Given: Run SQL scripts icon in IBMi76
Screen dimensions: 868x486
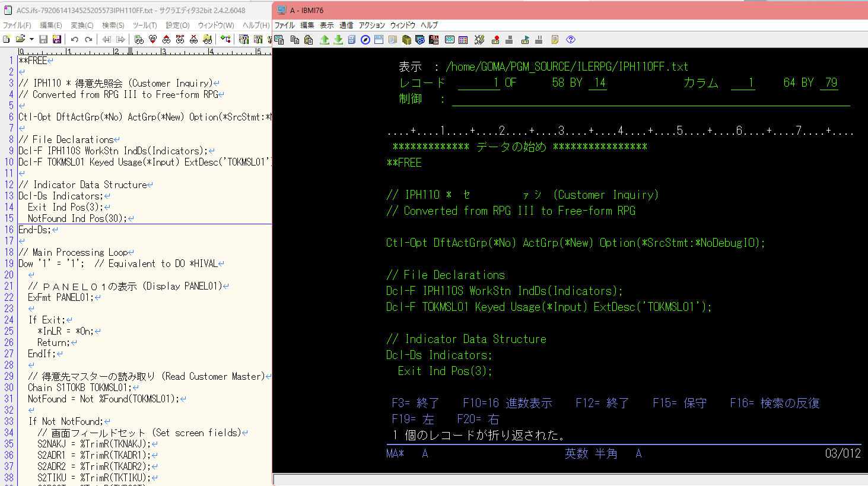Looking at the screenshot, I should [434, 40].
